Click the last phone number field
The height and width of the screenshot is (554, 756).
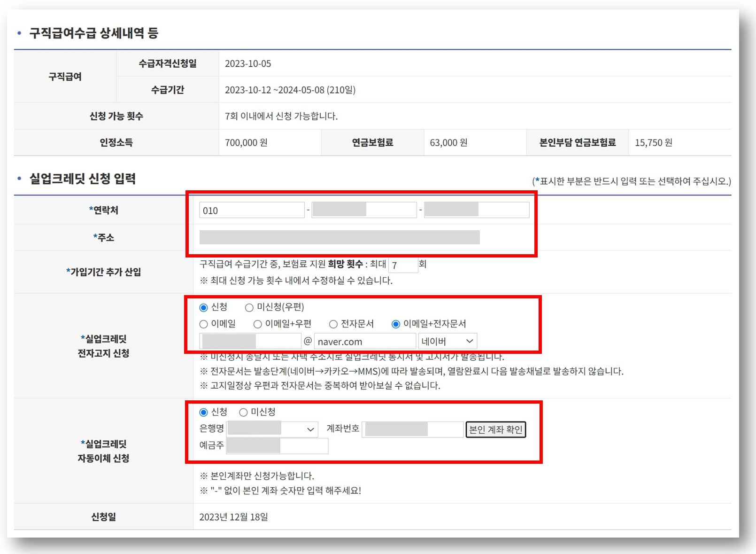point(476,210)
